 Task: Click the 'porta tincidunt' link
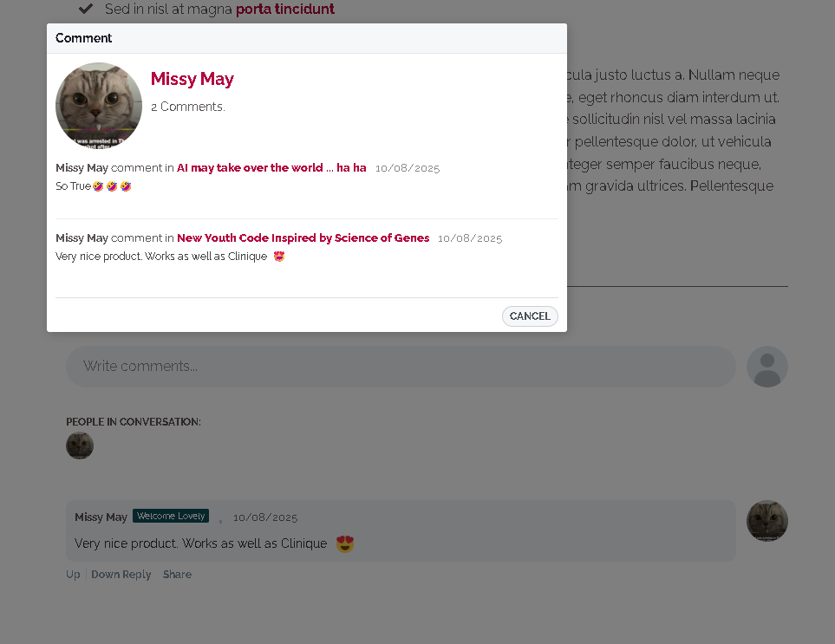click(x=284, y=10)
